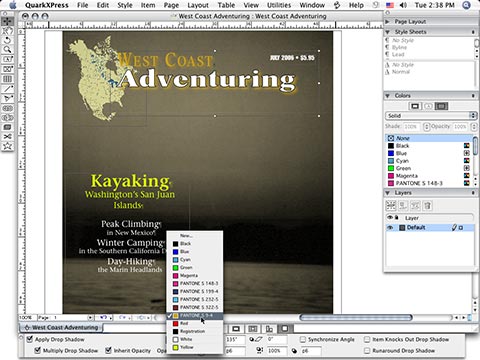Select the Linking tool
The image size is (480, 360).
pos(7,108)
